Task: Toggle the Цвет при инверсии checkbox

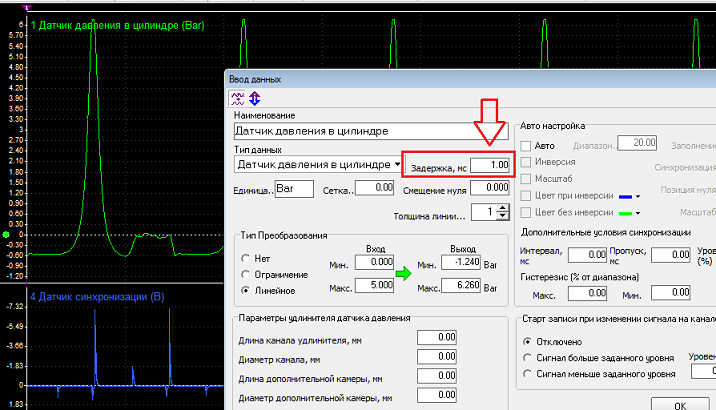Action: [526, 195]
